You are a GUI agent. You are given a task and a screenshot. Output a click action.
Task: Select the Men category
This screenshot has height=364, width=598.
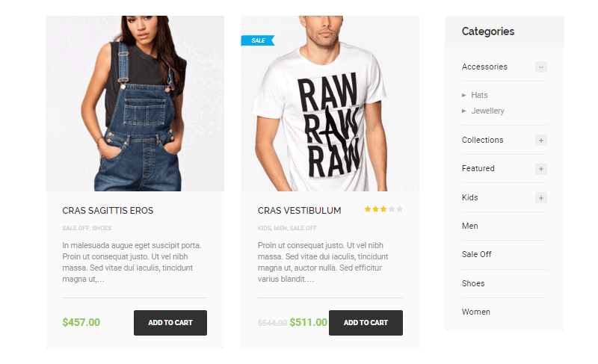pyautogui.click(x=470, y=226)
